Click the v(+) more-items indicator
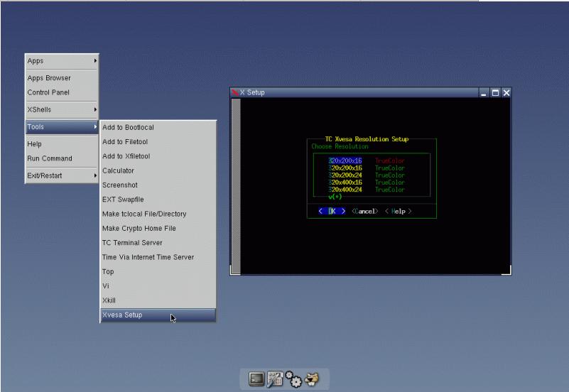The image size is (569, 392). [x=335, y=197]
